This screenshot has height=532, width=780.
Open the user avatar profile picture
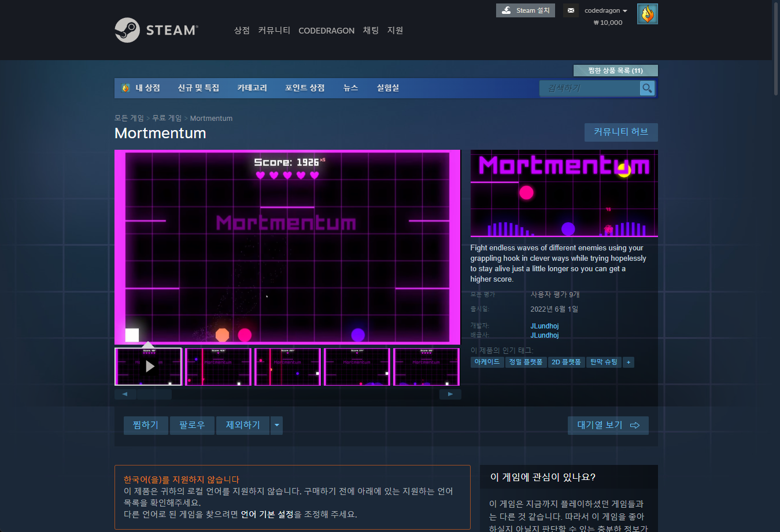point(648,14)
